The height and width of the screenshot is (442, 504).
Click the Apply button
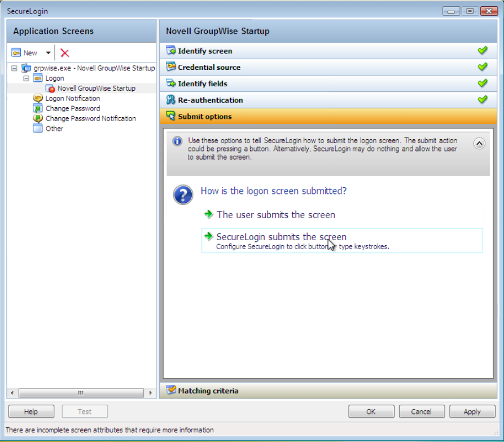472,412
